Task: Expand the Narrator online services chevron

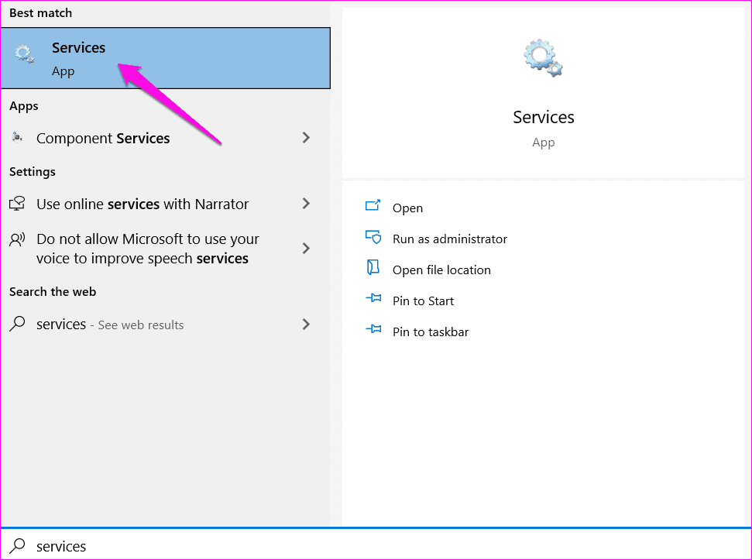Action: click(306, 204)
